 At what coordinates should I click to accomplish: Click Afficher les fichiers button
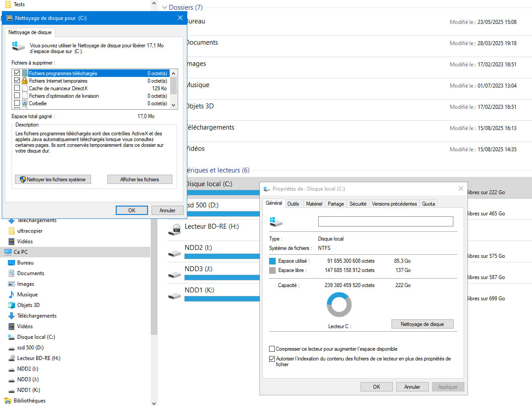140,180
